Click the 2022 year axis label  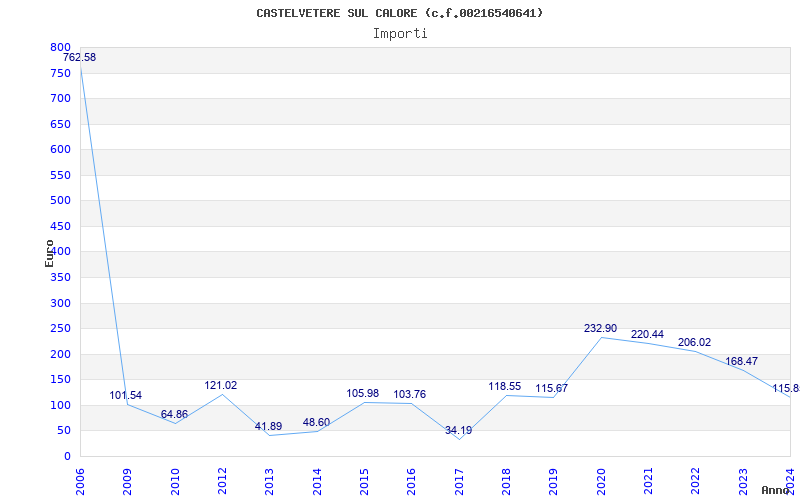tap(695, 482)
